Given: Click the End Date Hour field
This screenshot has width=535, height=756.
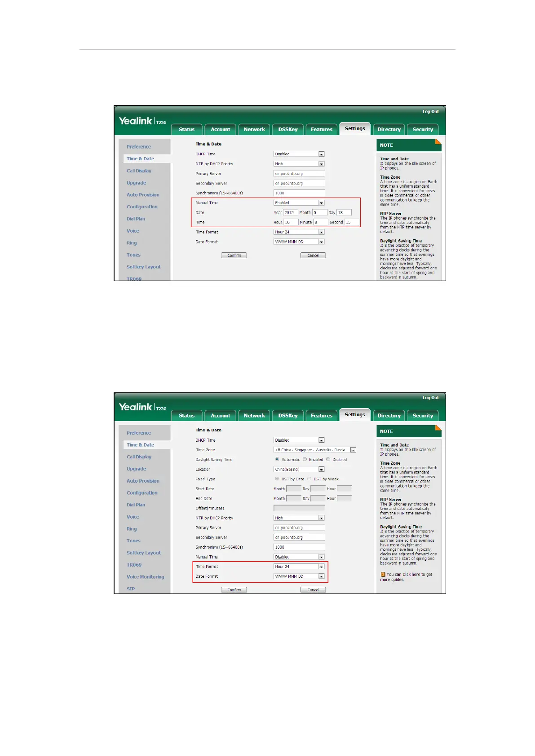Looking at the screenshot, I should click(345, 498).
